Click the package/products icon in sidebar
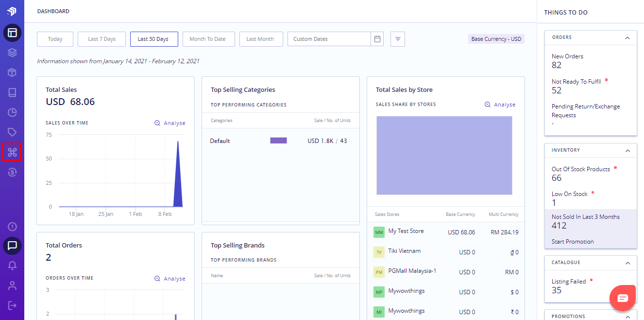Image resolution: width=644 pixels, height=320 pixels. pos(12,72)
